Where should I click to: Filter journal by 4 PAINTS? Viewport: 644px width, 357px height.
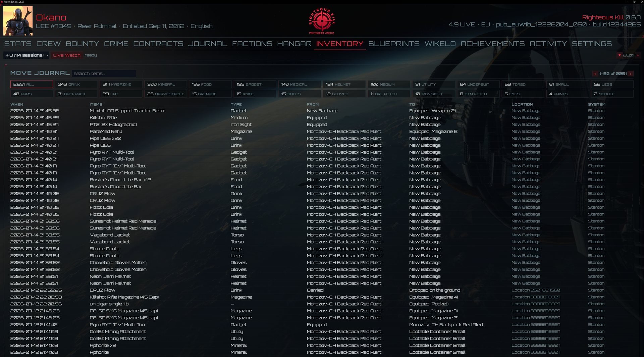point(568,94)
